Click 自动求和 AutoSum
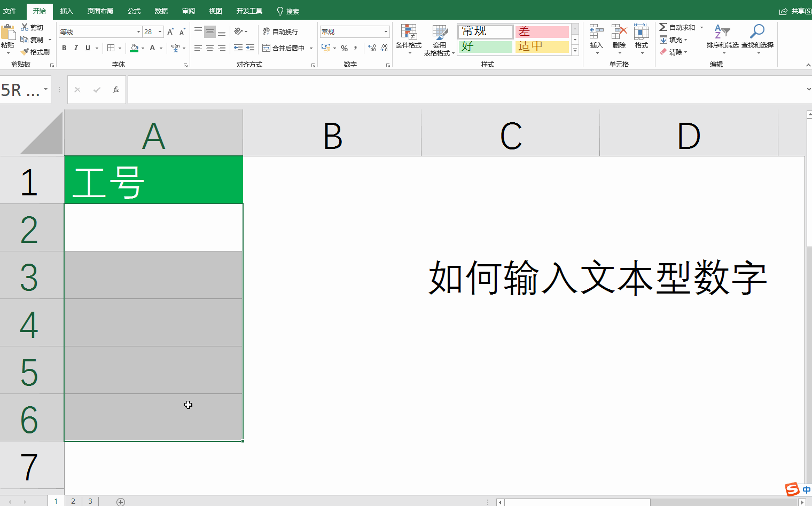 677,27
